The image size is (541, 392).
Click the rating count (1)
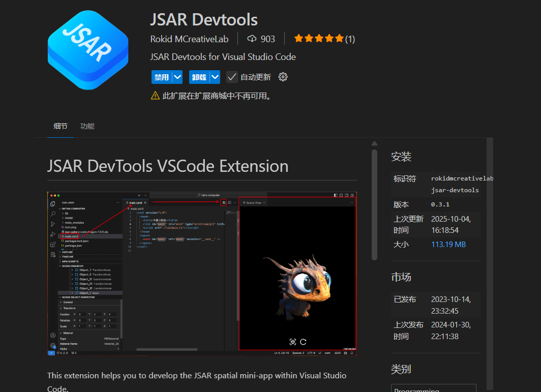[x=350, y=39]
